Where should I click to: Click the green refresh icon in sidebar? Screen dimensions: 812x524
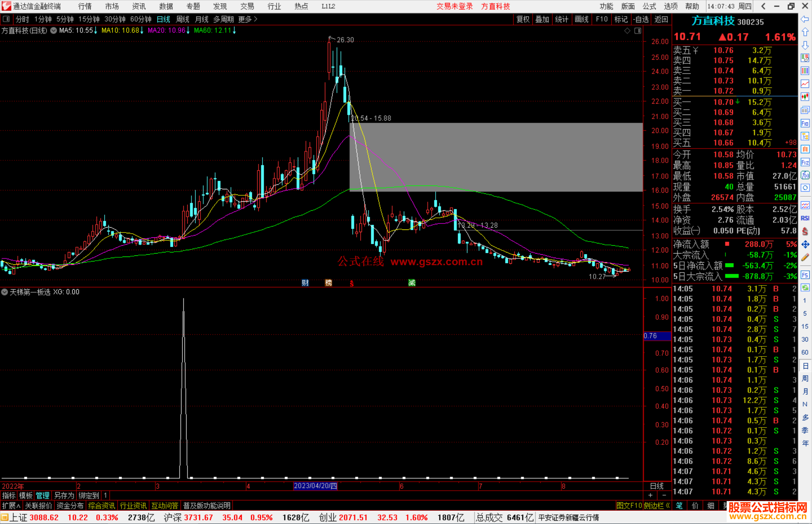point(805,288)
